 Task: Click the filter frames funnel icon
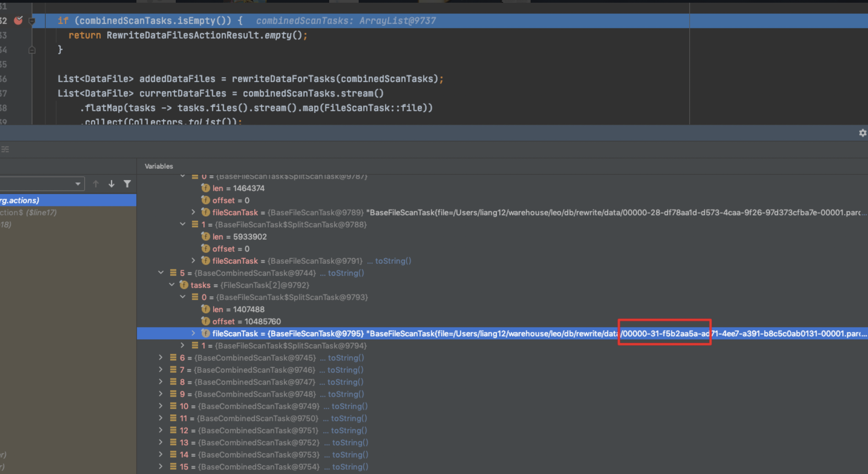[x=127, y=184]
